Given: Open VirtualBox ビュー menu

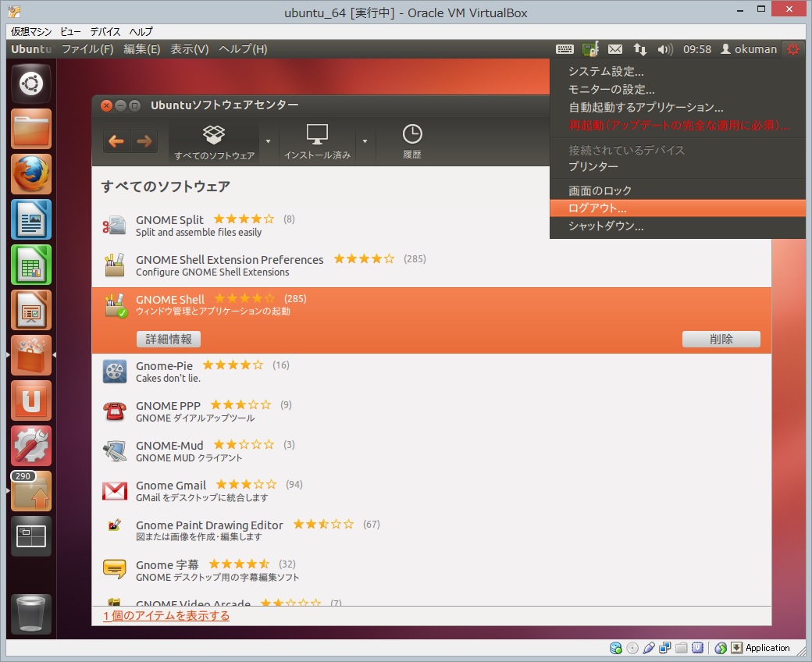Looking at the screenshot, I should pos(70,31).
